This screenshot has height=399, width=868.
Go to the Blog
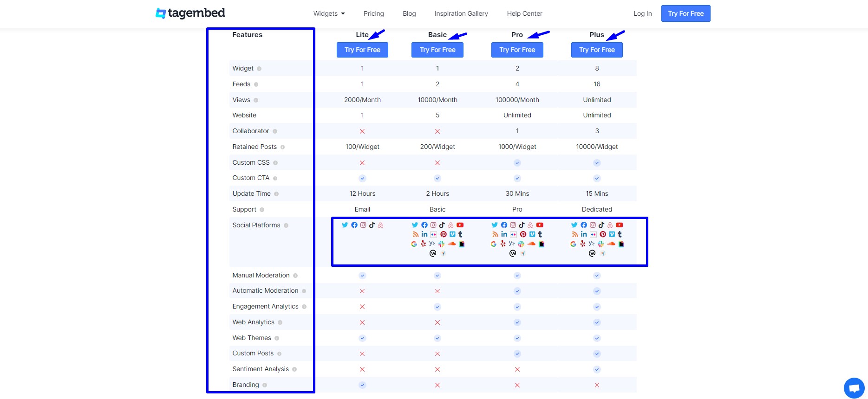pyautogui.click(x=409, y=13)
